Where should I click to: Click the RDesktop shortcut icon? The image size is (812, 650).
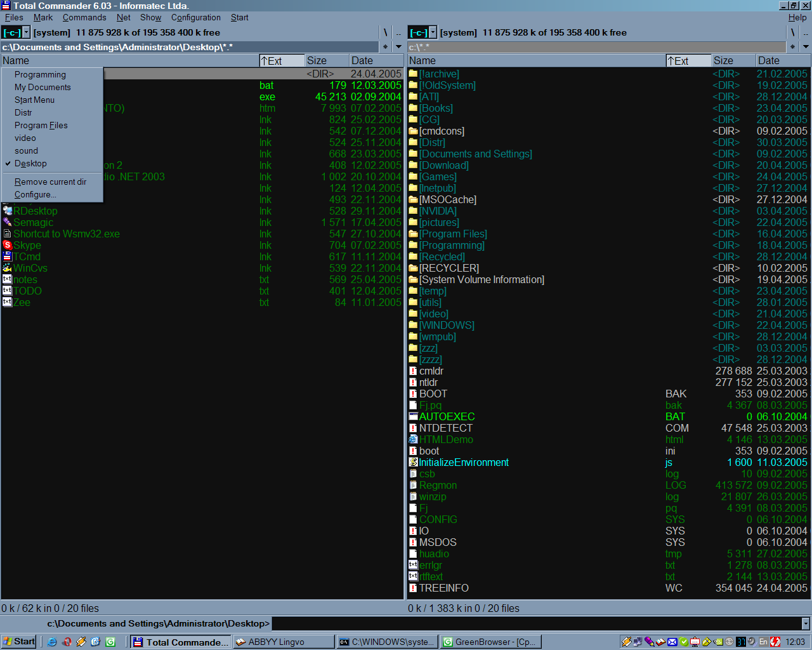tap(8, 211)
